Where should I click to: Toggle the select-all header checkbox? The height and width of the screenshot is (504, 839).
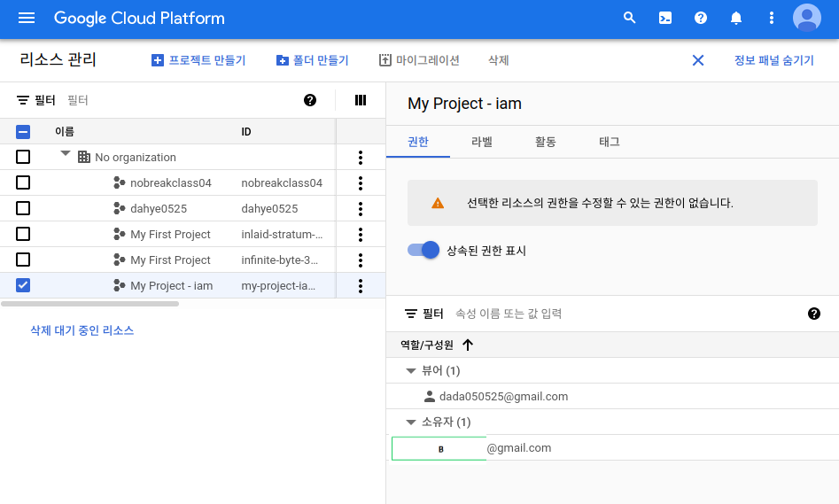pyautogui.click(x=23, y=132)
